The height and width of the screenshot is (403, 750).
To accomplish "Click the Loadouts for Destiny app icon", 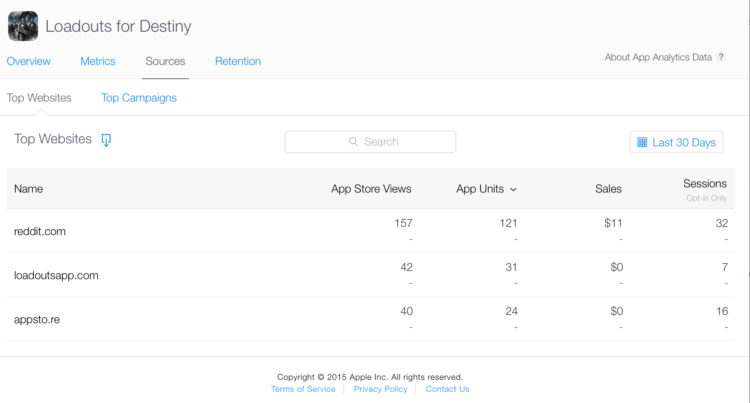I will click(23, 26).
